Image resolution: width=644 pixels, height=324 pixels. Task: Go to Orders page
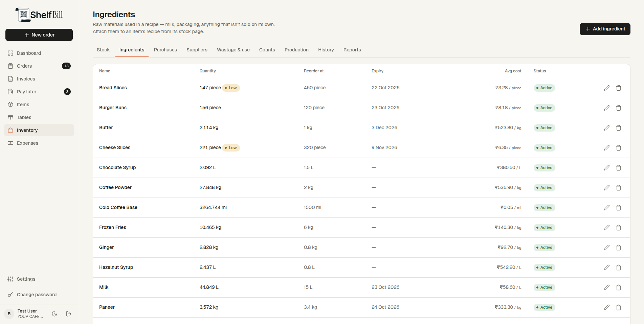click(39, 66)
